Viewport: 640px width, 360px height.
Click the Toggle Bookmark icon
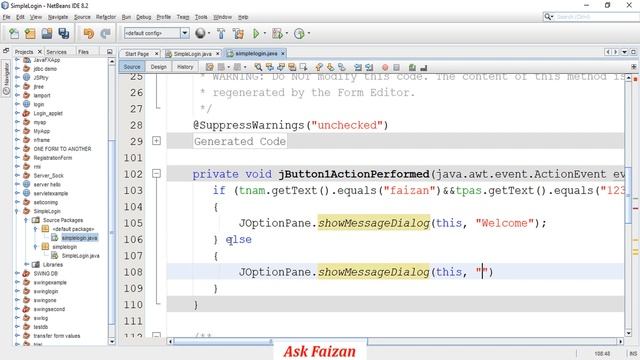[342, 67]
